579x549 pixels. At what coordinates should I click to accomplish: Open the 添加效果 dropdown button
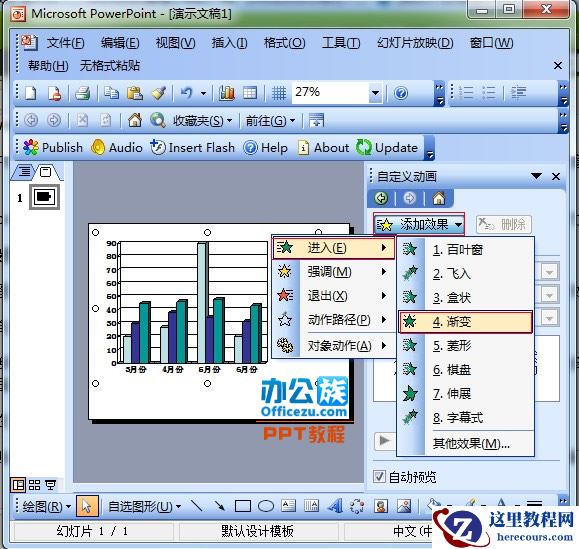pyautogui.click(x=419, y=224)
